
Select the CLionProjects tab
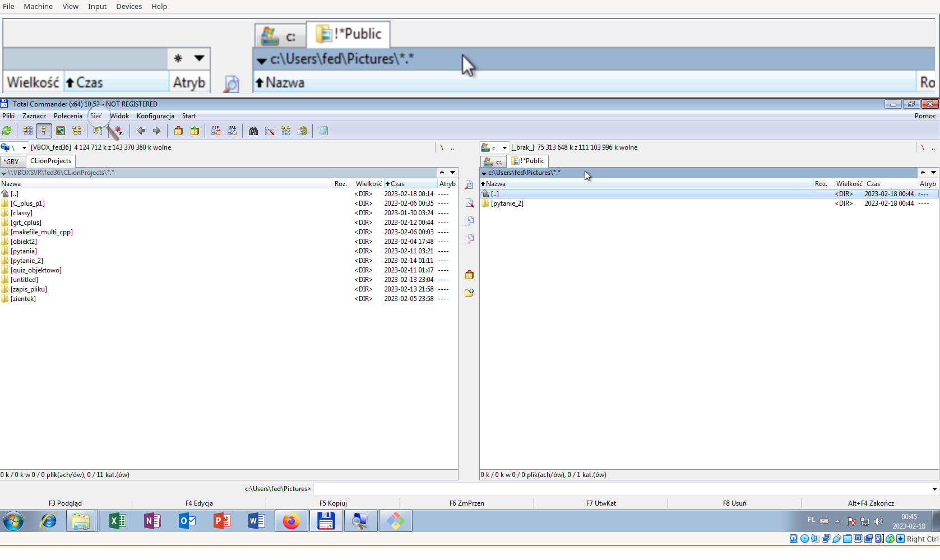click(x=50, y=161)
